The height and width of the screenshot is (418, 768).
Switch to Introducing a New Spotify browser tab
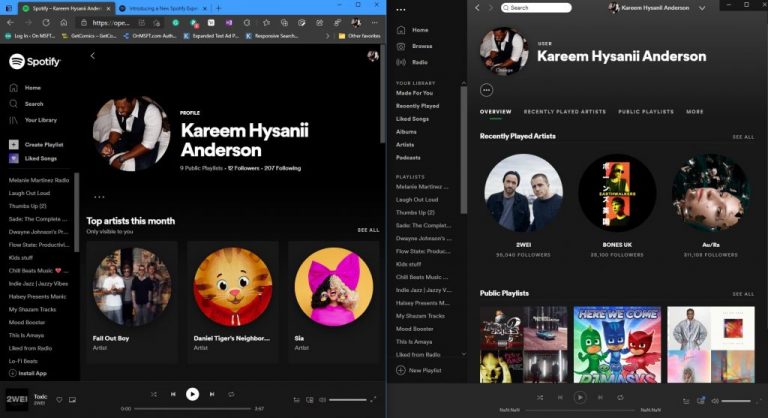pos(164,8)
